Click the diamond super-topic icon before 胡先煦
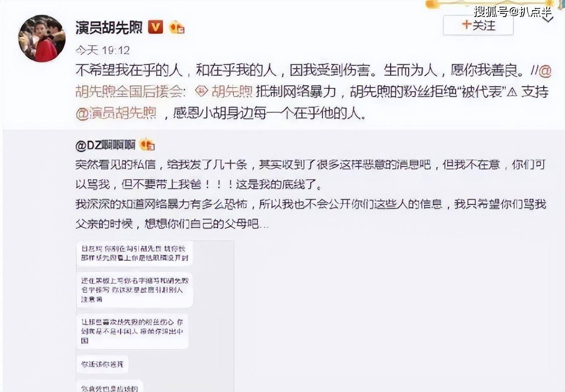The width and height of the screenshot is (565, 392). pyautogui.click(x=202, y=91)
